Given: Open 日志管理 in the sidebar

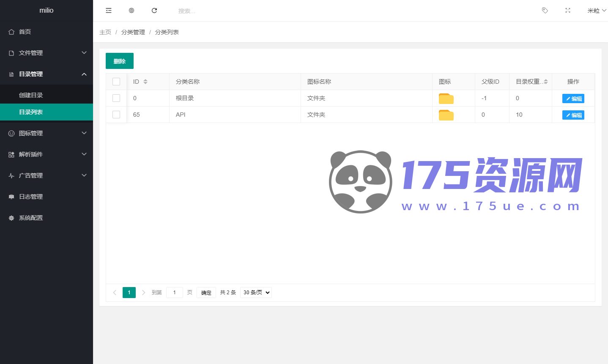Looking at the screenshot, I should pyautogui.click(x=47, y=197).
